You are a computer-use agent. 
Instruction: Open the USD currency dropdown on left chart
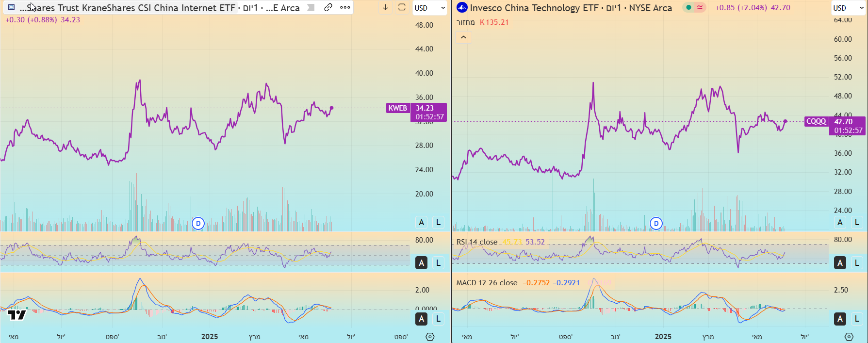coord(429,8)
